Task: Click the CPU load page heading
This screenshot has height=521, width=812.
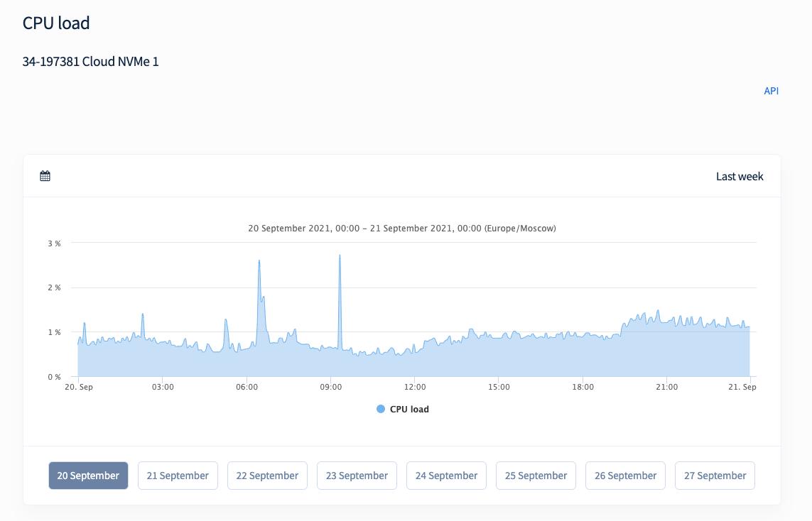Action: point(56,23)
